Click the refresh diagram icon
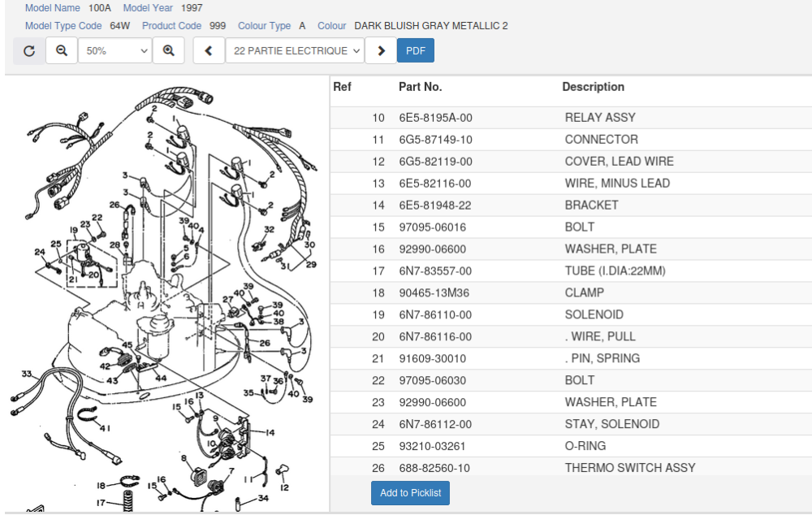Viewport: 812px width, 515px height. (29, 50)
